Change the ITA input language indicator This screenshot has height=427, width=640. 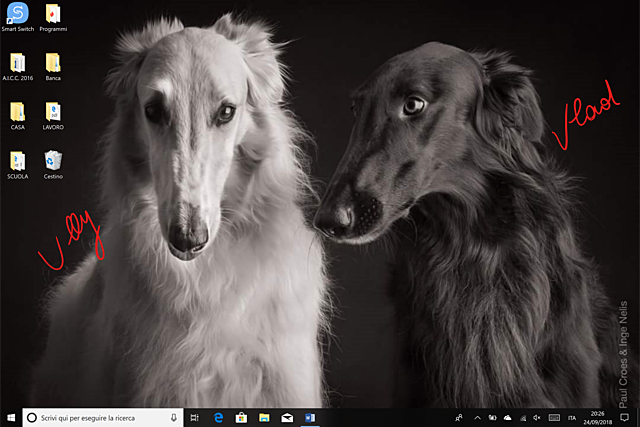click(572, 418)
